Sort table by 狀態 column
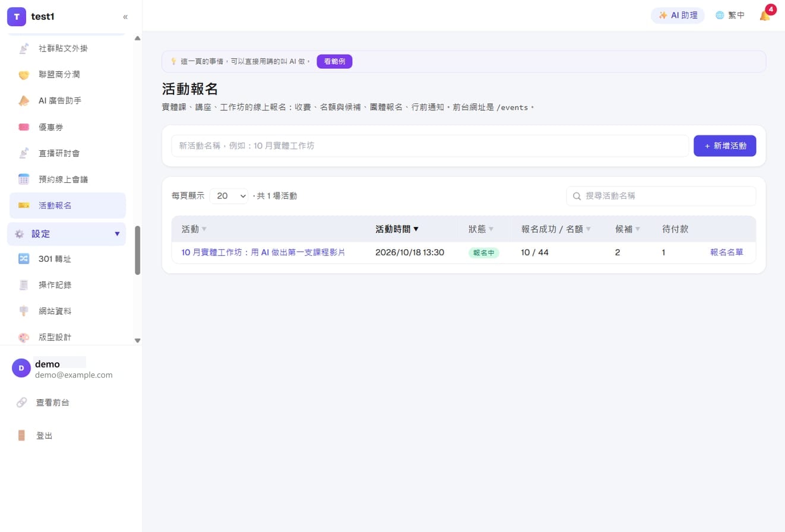Image resolution: width=785 pixels, height=532 pixels. coord(481,229)
